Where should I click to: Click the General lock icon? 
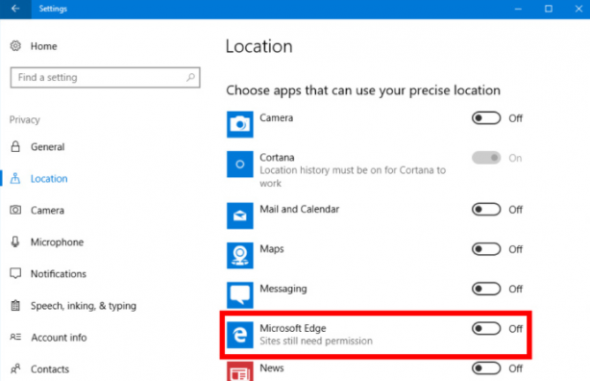click(x=15, y=146)
